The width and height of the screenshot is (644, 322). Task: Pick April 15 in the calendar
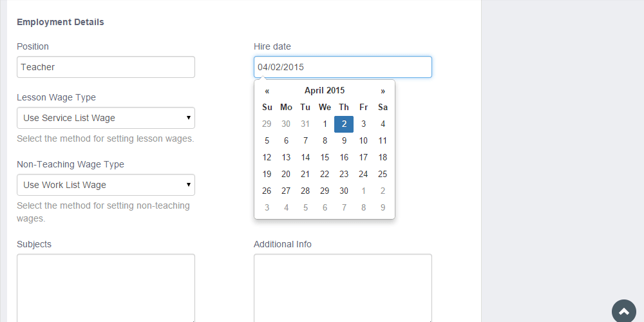coord(325,158)
